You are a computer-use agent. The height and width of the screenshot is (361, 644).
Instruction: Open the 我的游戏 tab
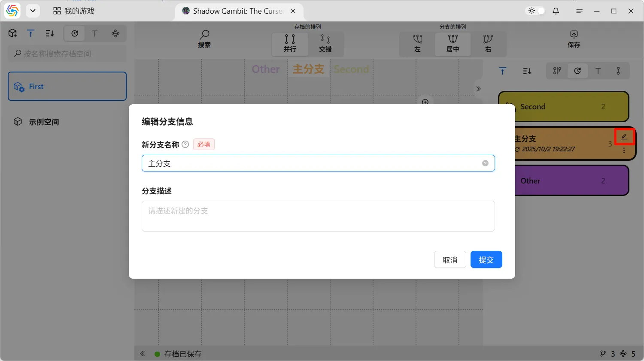[x=74, y=11]
